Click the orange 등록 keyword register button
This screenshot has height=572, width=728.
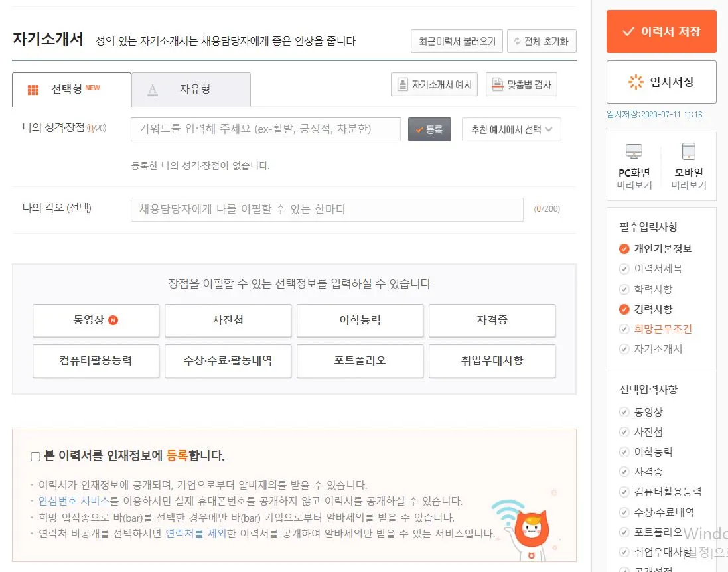(429, 129)
